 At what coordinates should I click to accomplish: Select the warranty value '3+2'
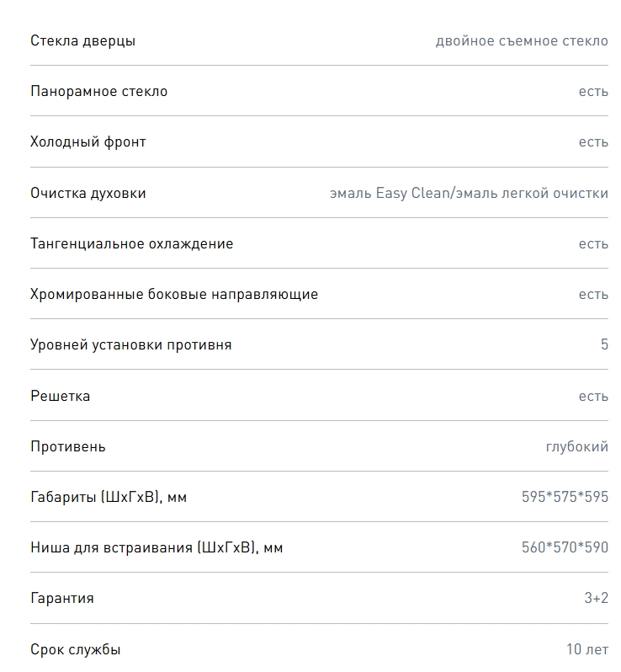[x=596, y=598]
